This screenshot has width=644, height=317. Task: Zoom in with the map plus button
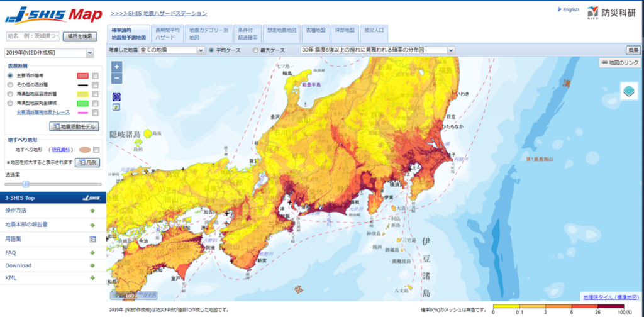coord(116,67)
